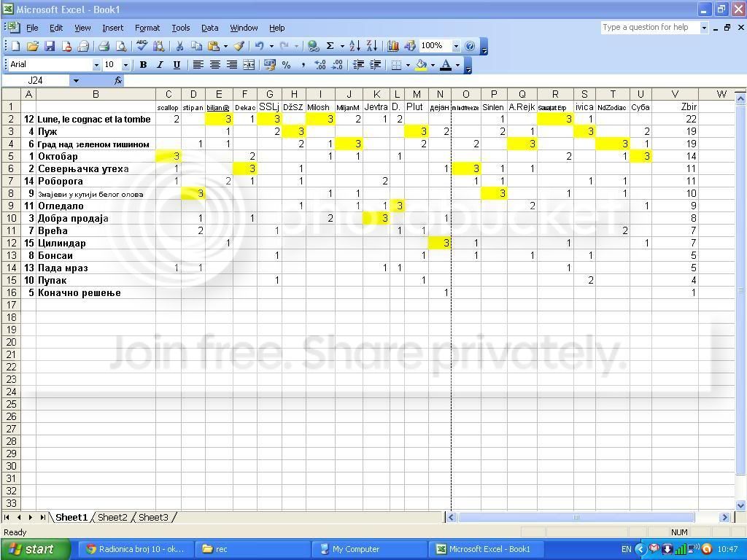Click the Fill Color paint bucket
Image resolution: width=747 pixels, height=560 pixels.
(x=421, y=65)
